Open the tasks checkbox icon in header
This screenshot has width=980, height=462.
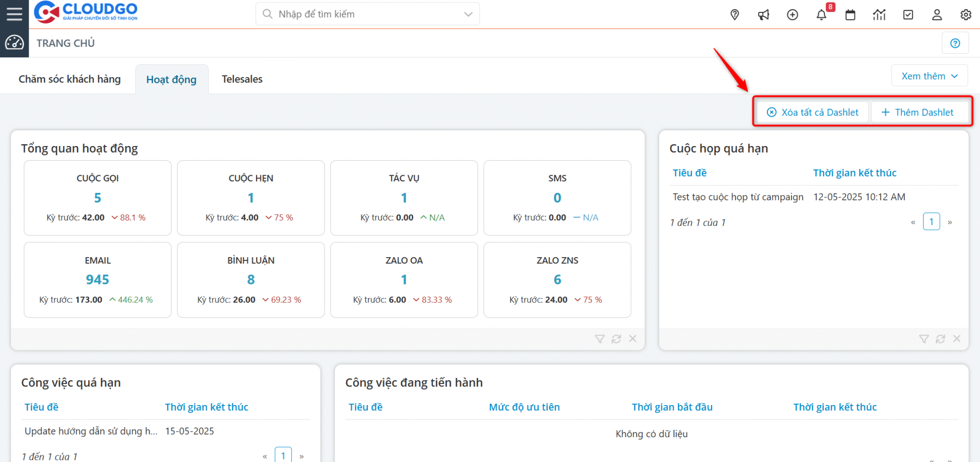(908, 15)
